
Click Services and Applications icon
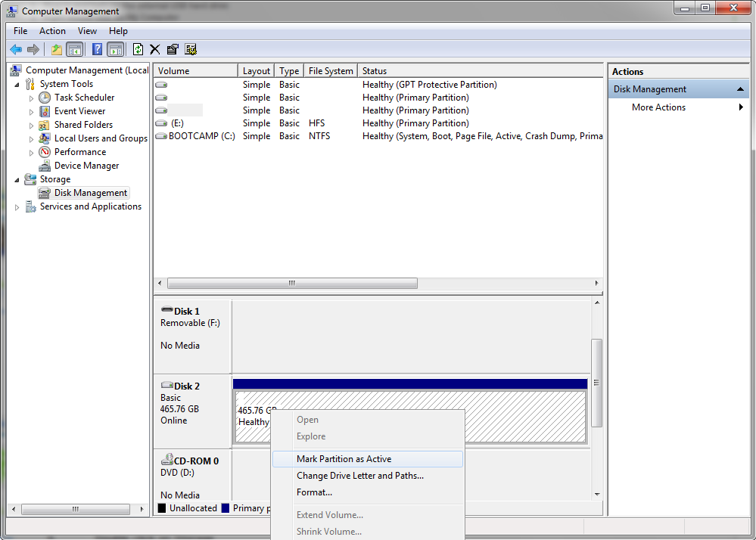[x=30, y=206]
